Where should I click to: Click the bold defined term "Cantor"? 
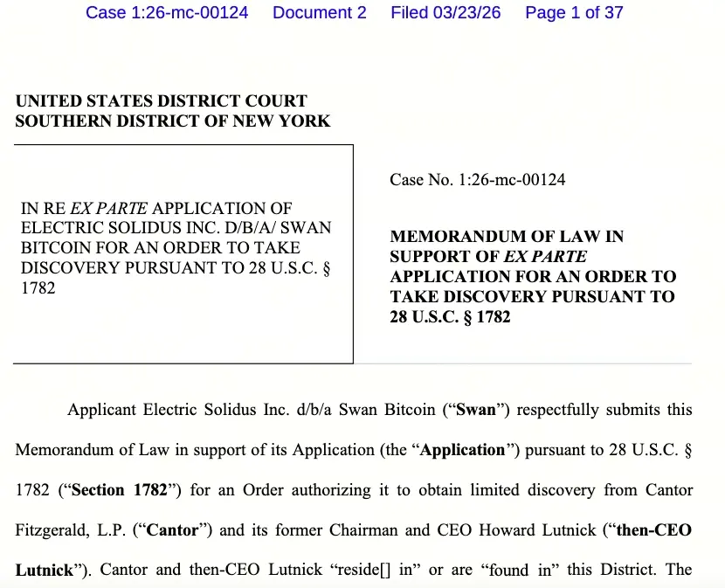(x=172, y=529)
